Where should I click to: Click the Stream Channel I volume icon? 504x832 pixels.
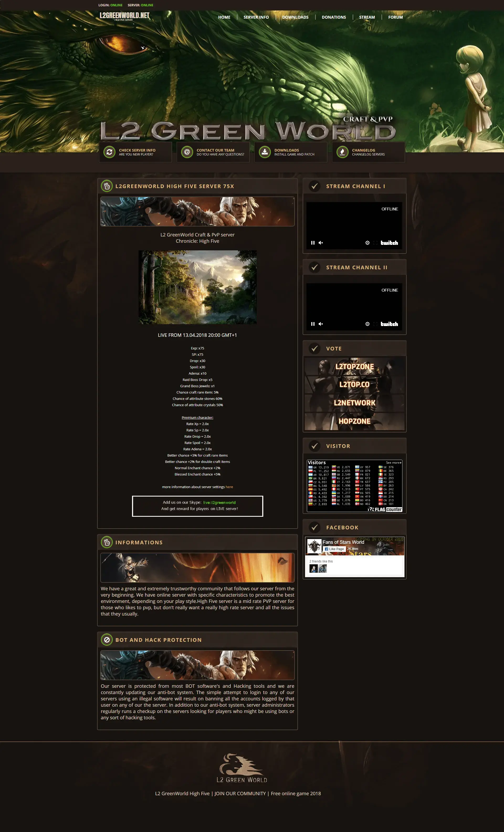(x=321, y=242)
